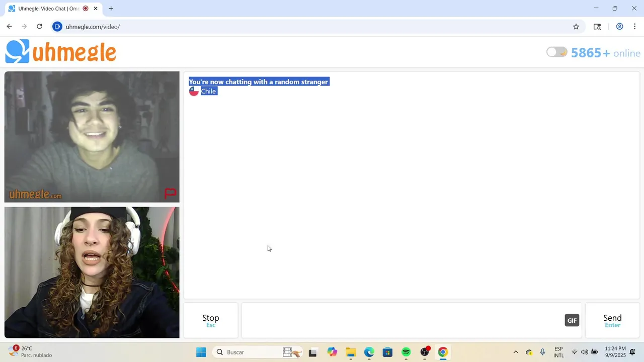Click the browser forward arrow
644x362 pixels.
(x=24, y=27)
